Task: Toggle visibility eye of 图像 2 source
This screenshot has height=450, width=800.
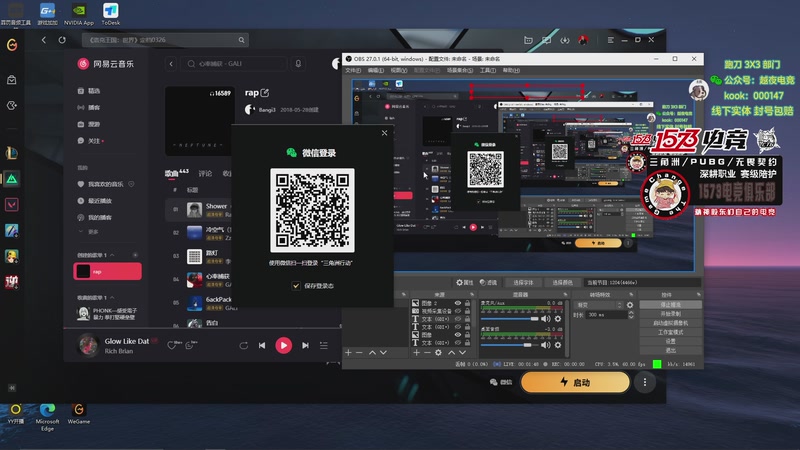Action: point(458,303)
